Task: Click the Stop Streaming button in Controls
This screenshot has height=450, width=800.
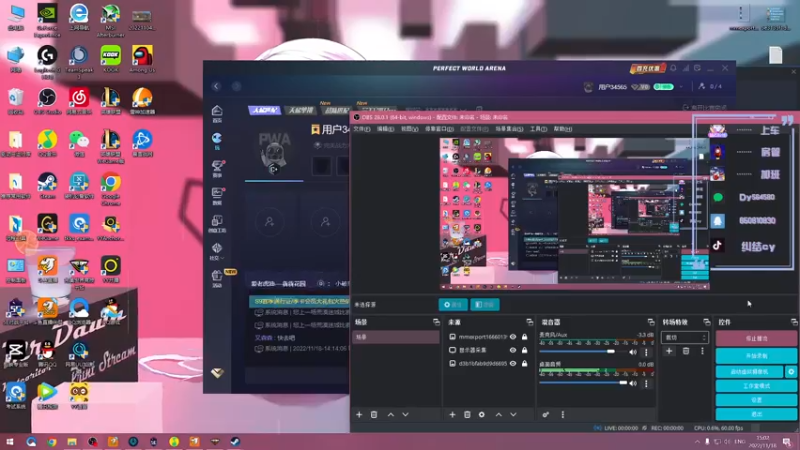Action: [x=756, y=338]
